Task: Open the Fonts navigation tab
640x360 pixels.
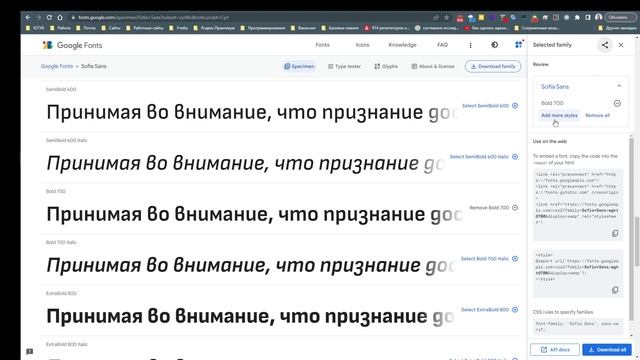Action: tap(322, 45)
